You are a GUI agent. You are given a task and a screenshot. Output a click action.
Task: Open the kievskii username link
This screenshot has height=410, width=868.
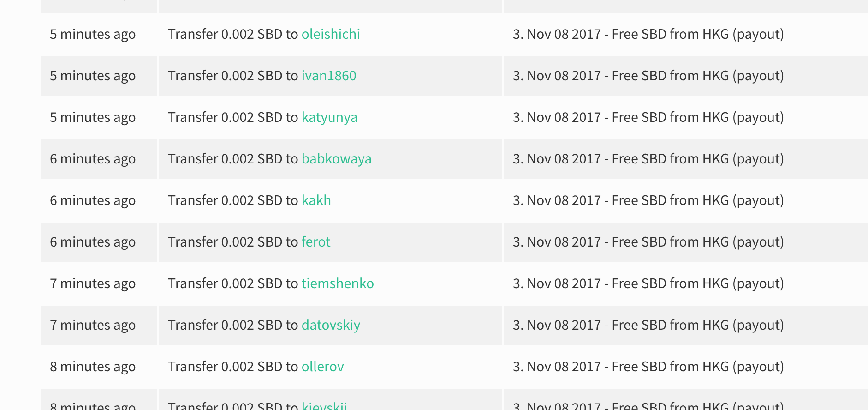click(x=324, y=405)
